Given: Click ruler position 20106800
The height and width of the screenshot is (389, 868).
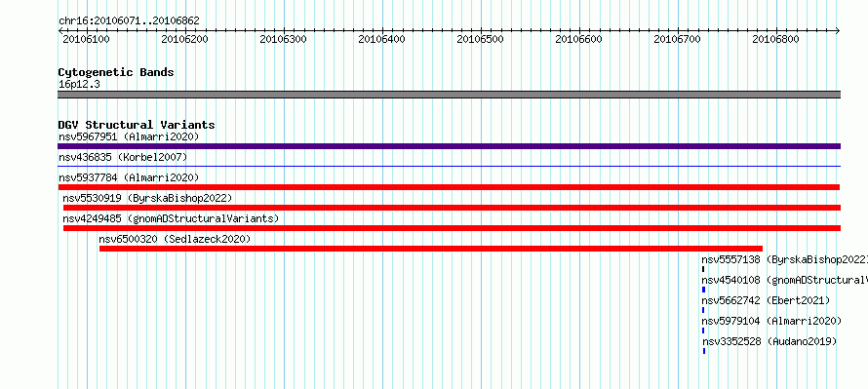Looking at the screenshot, I should tap(775, 39).
